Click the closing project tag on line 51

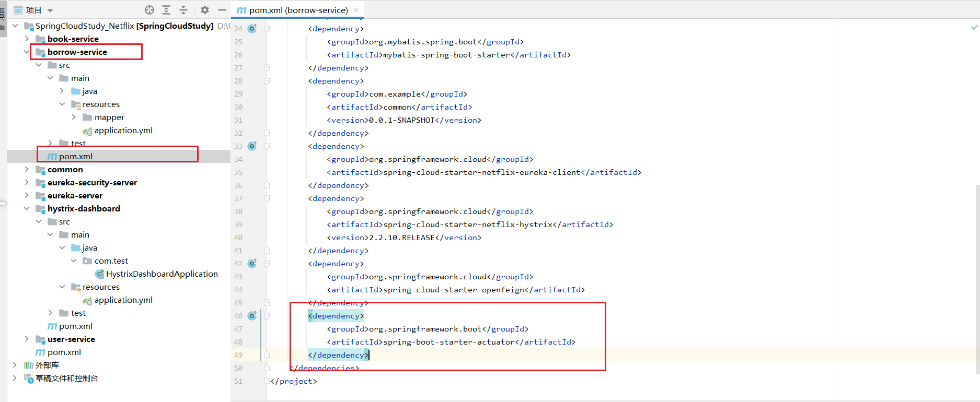pyautogui.click(x=294, y=381)
